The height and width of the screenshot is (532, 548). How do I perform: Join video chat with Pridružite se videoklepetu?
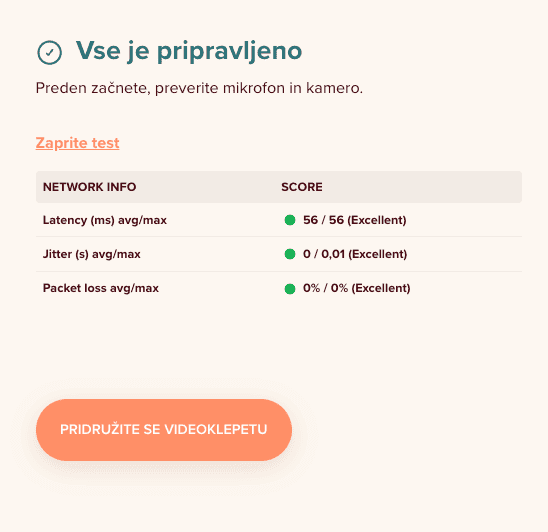pos(164,430)
